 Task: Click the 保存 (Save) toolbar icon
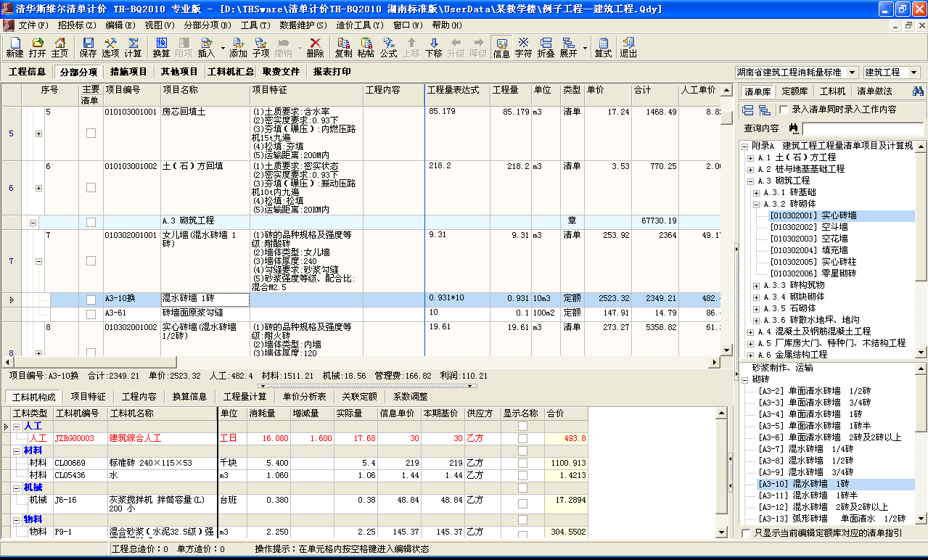pyautogui.click(x=88, y=48)
